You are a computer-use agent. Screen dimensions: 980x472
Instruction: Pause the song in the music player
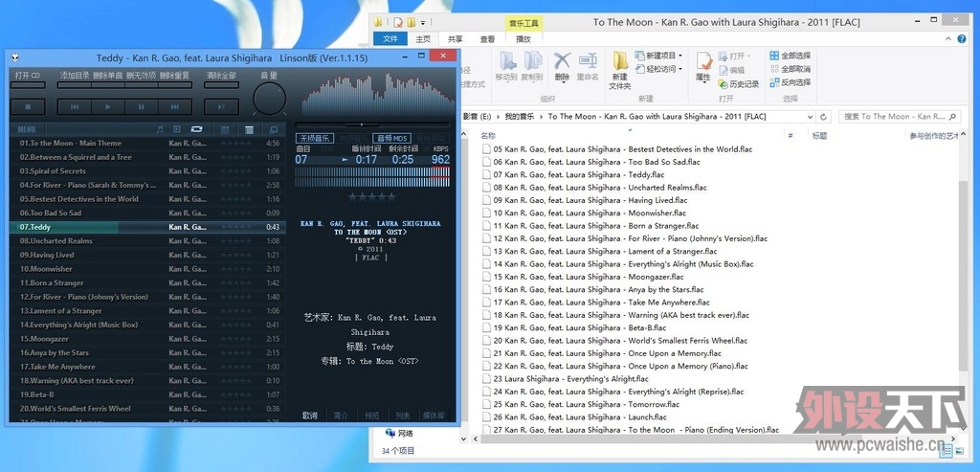pyautogui.click(x=142, y=107)
